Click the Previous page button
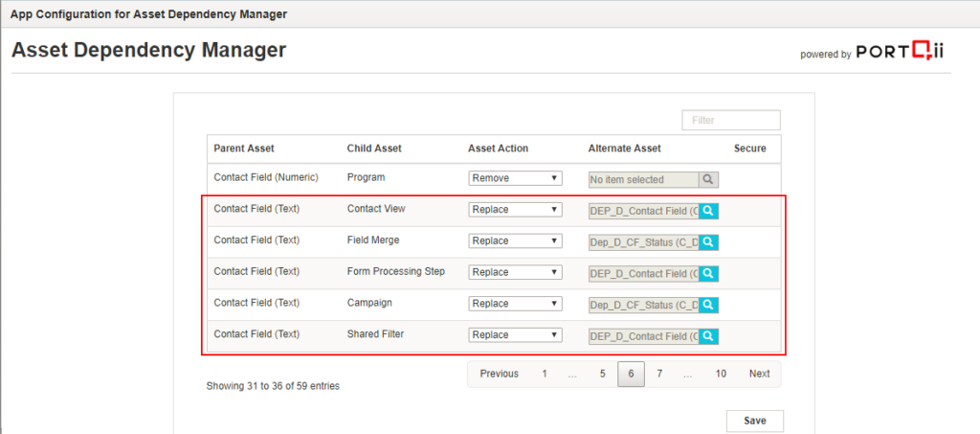Viewport: 980px width, 434px height. [499, 374]
